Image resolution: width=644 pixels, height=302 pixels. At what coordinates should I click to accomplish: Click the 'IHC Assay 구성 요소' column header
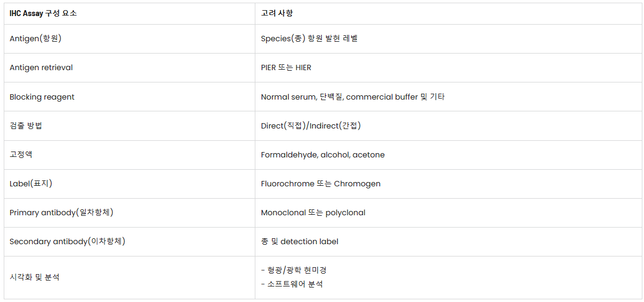point(43,13)
